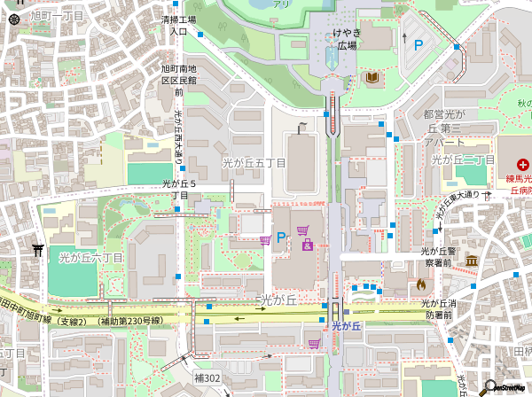Click the museum building icon
The width and height of the screenshot is (532, 397).
coord(470,261)
